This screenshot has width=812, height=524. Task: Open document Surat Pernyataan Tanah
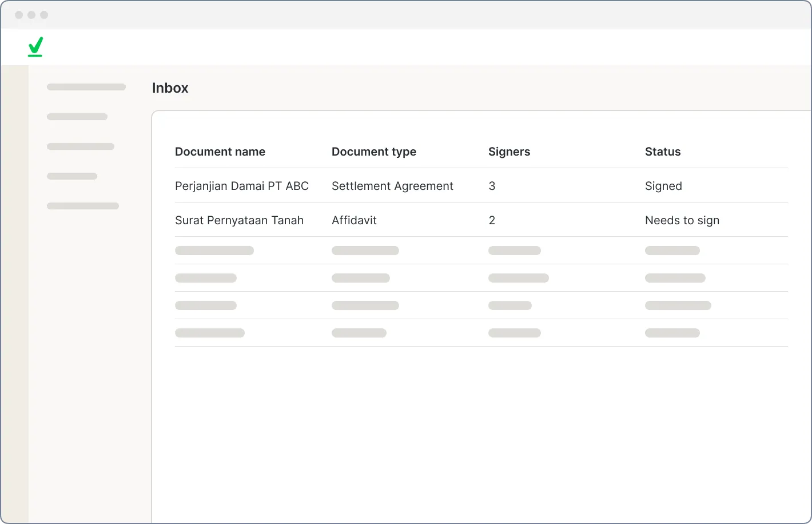coord(239,220)
